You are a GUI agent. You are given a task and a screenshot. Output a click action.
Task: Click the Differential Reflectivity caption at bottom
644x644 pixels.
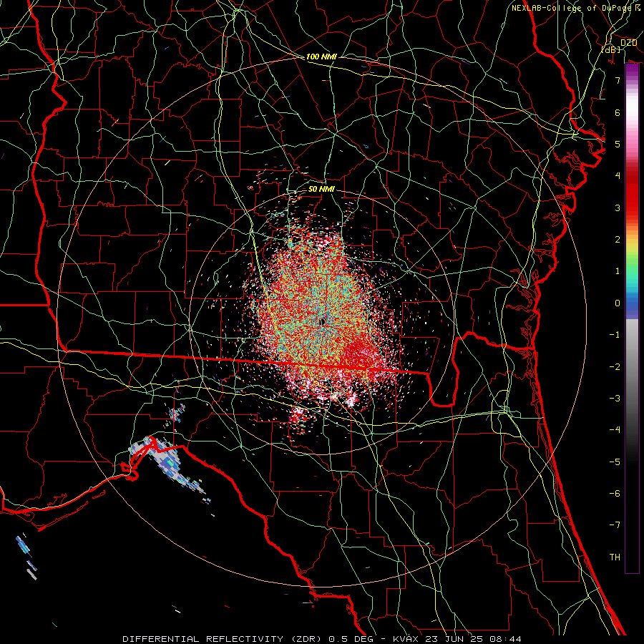[x=322, y=639]
